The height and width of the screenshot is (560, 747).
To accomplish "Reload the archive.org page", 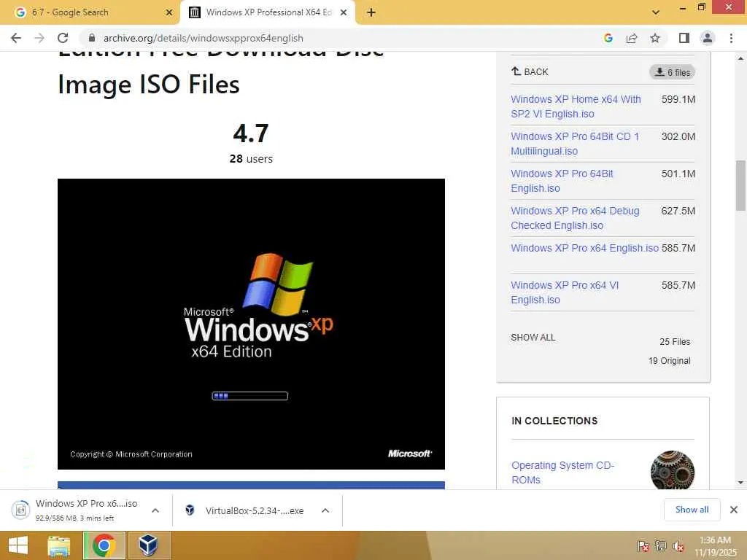I will pos(63,38).
